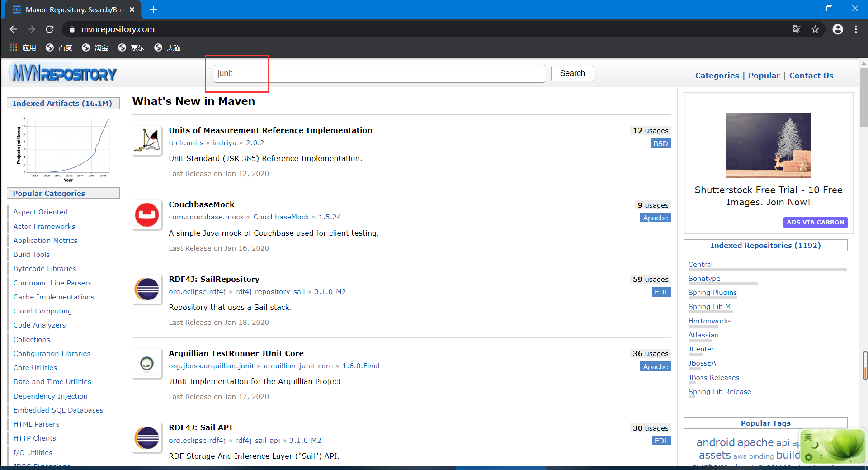
Task: Click the 9 usages badge
Action: click(653, 205)
